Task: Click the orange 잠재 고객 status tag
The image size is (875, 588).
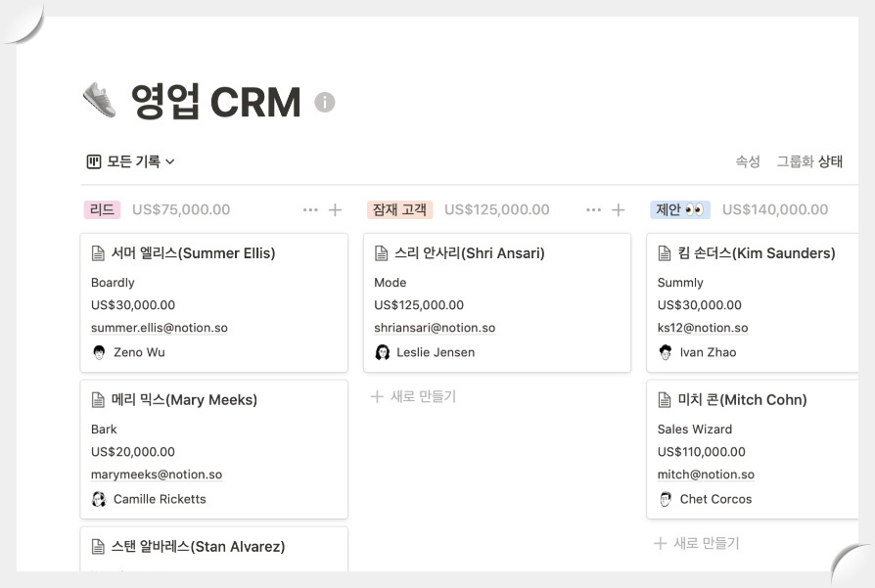Action: [x=399, y=209]
